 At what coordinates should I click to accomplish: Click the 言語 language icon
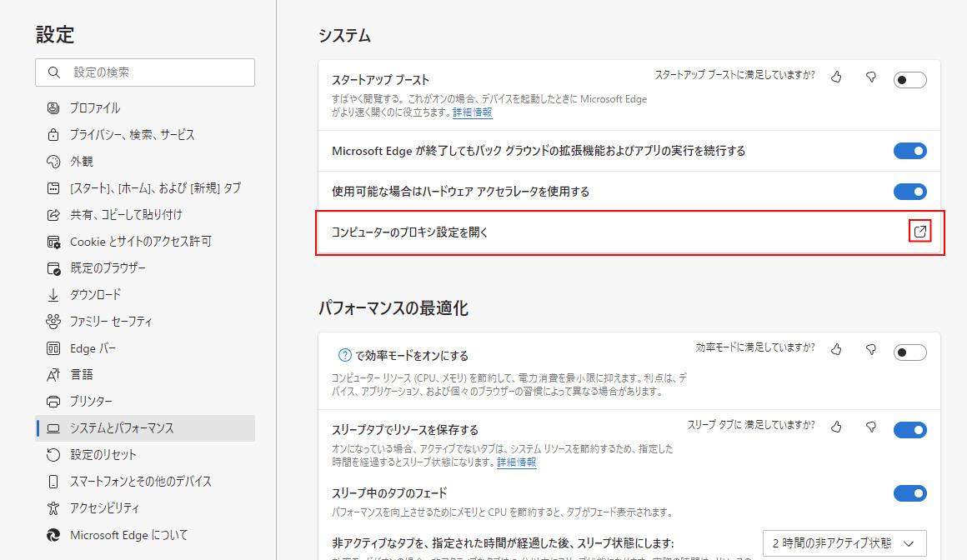click(x=53, y=375)
